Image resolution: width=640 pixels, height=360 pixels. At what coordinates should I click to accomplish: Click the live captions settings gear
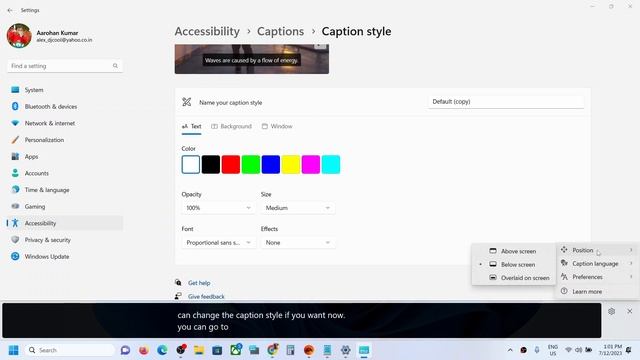611,311
